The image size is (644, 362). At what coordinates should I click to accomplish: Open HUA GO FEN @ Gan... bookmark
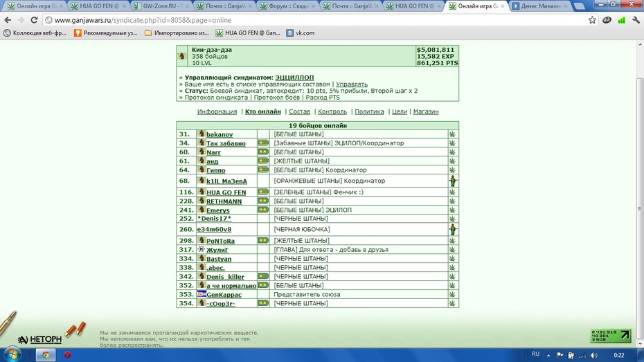(x=248, y=33)
